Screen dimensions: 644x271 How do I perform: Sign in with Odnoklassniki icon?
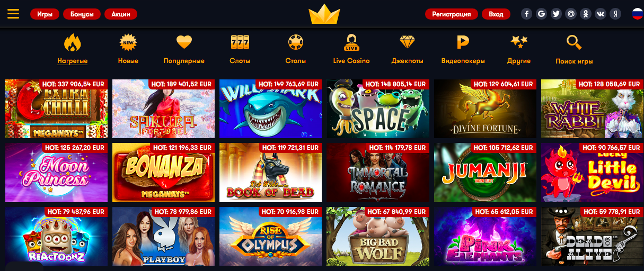[x=586, y=14]
